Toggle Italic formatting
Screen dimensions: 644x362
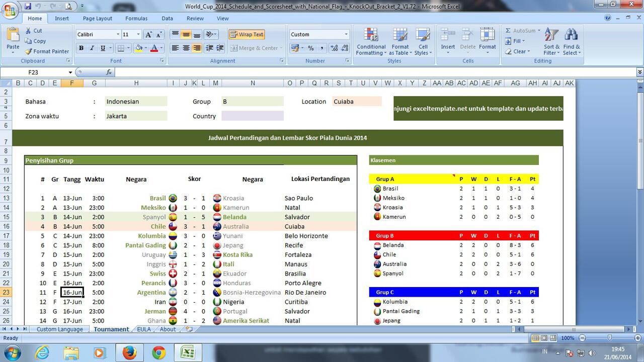coord(92,48)
